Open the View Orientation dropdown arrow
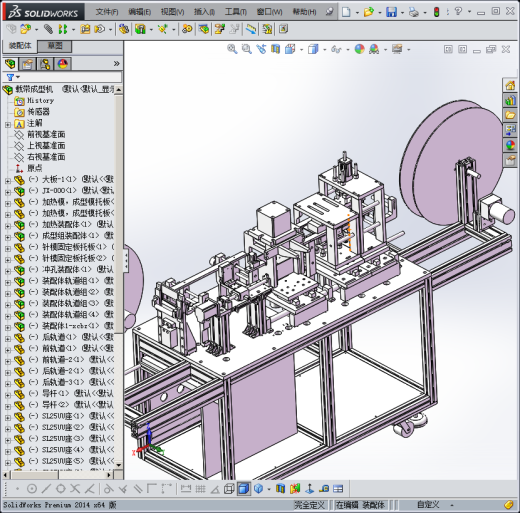This screenshot has width=520, height=513. (302, 50)
